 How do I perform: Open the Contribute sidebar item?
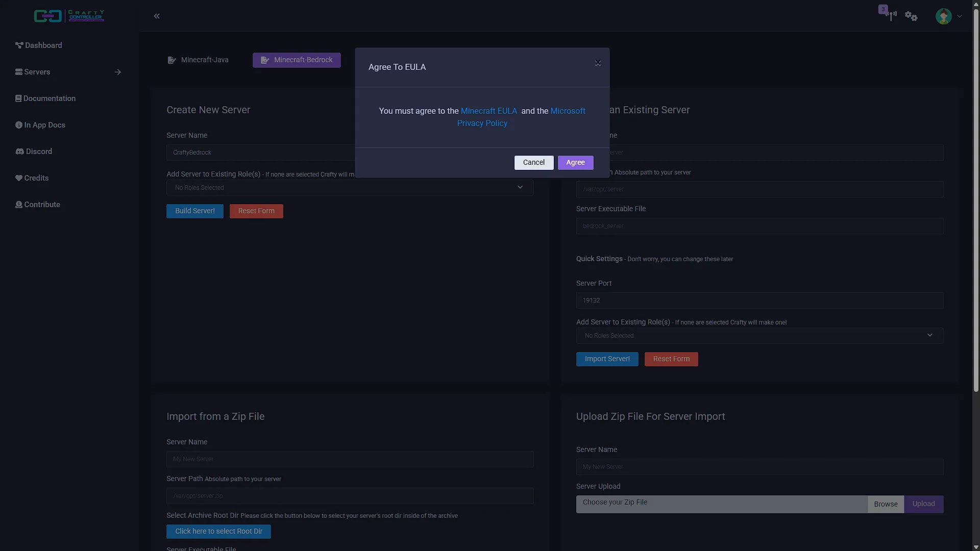(x=38, y=205)
